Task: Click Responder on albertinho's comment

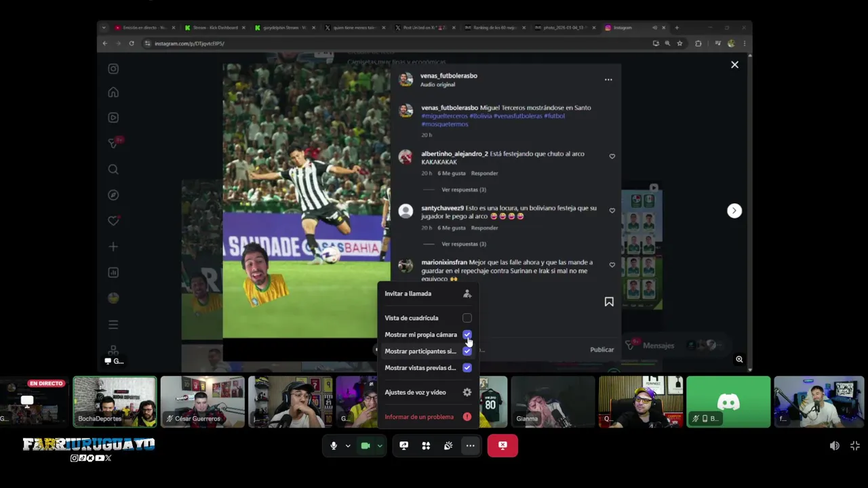Action: pos(484,174)
